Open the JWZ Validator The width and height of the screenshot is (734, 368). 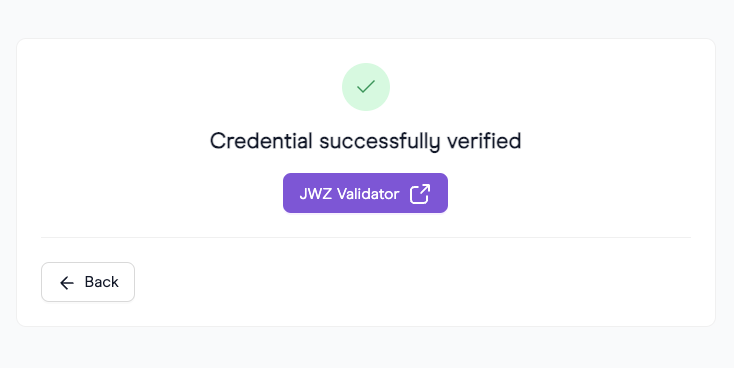365,193
